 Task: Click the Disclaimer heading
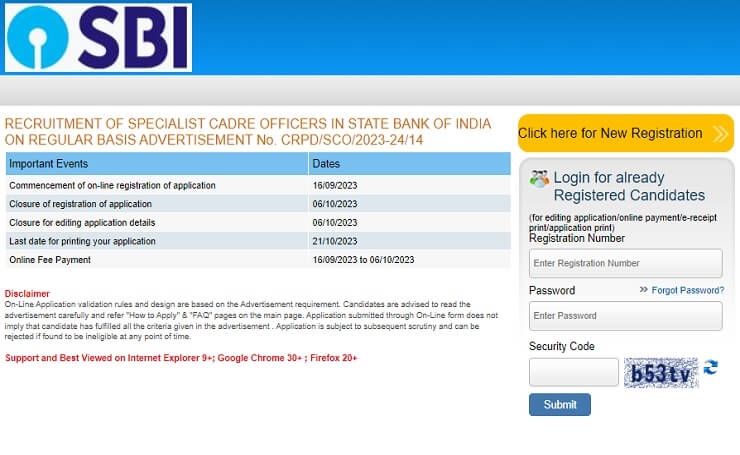pos(27,294)
